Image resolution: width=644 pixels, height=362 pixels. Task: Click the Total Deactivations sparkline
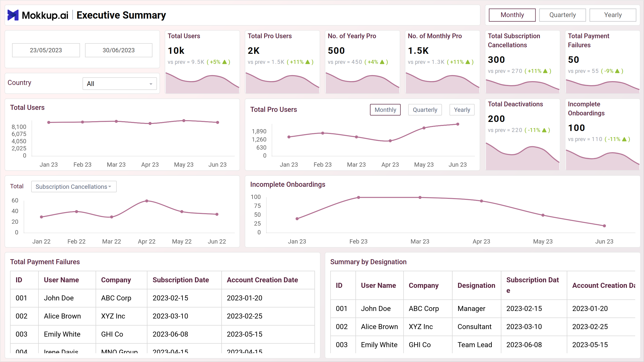click(x=522, y=156)
